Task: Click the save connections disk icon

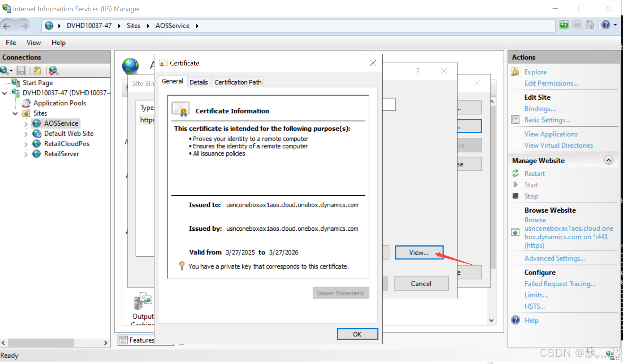Action: (21, 70)
